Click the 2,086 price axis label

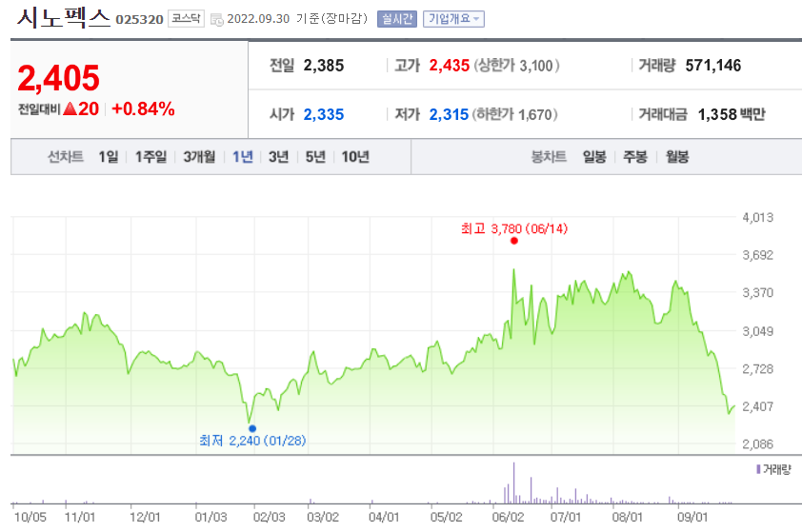coord(757,444)
